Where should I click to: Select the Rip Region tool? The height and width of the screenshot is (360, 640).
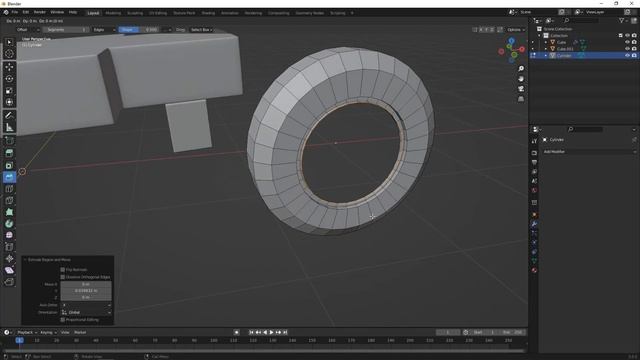9,282
